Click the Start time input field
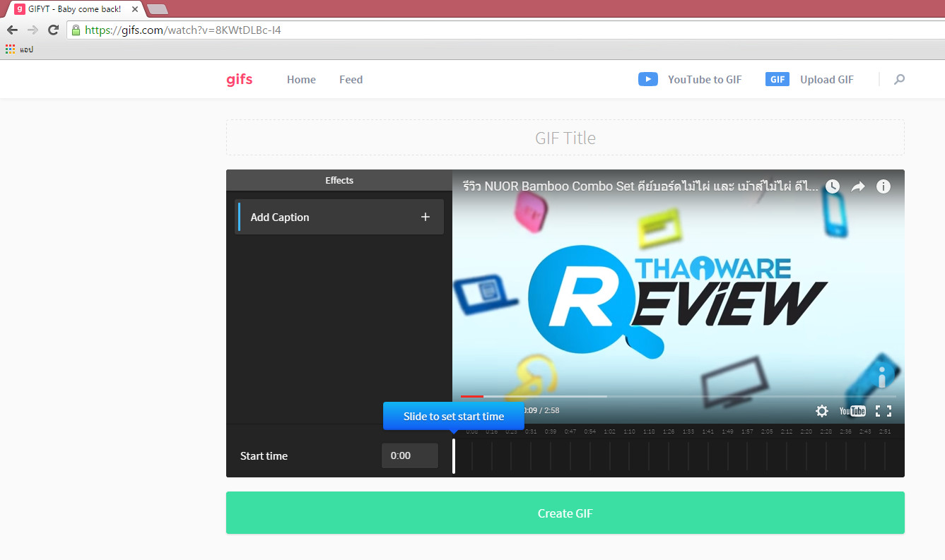 pos(410,455)
